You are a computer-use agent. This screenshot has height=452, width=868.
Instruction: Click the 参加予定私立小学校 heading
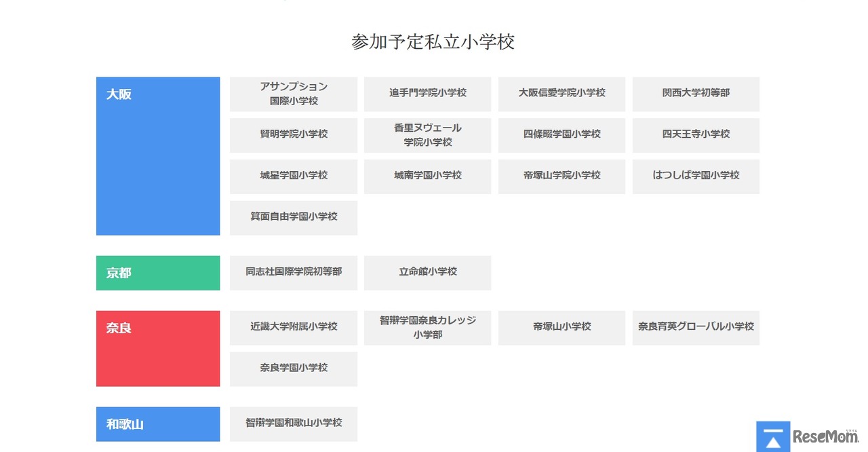(x=433, y=42)
